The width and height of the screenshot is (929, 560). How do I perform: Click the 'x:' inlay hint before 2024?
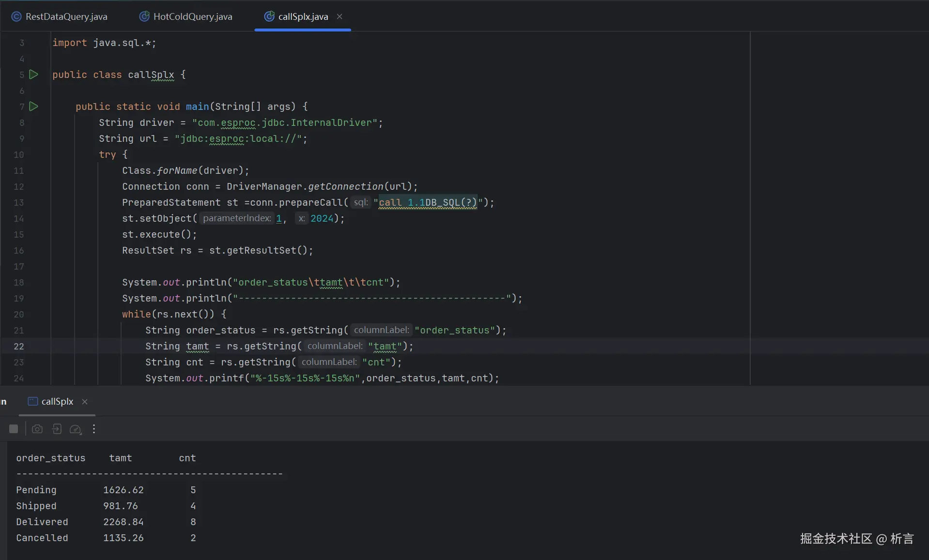pos(302,218)
